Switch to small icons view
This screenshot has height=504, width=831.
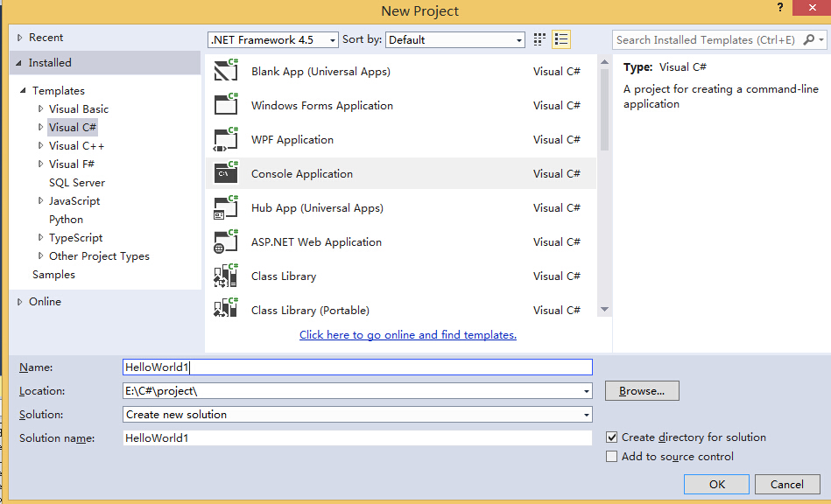tap(539, 39)
